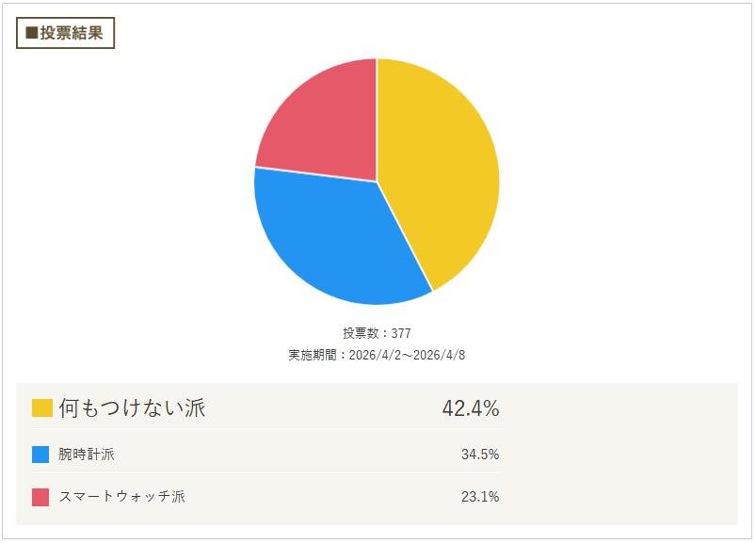This screenshot has height=543, width=756.
Task: Select the 投票結果 header label
Action: [x=72, y=33]
